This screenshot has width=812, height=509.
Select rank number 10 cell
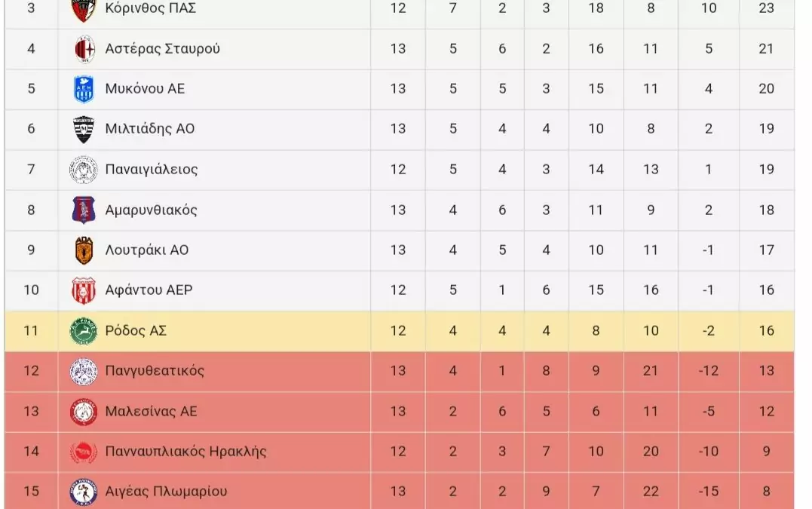coord(31,290)
